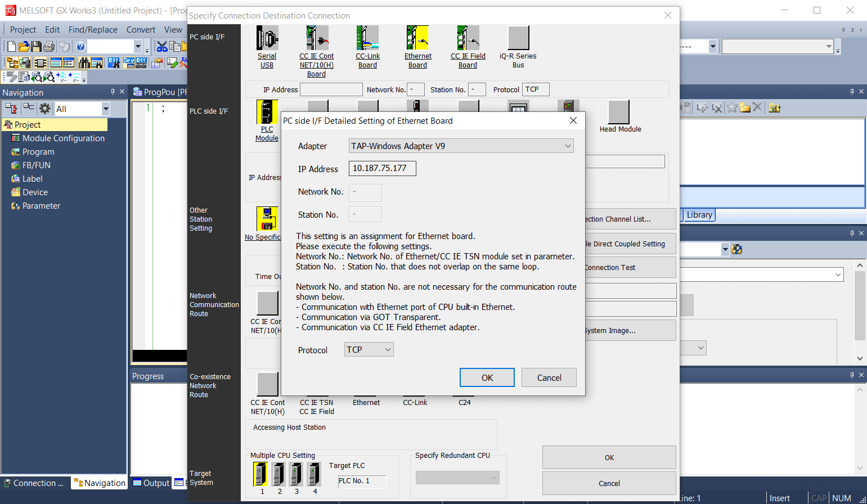Open the Find/Replace menu

(x=93, y=30)
